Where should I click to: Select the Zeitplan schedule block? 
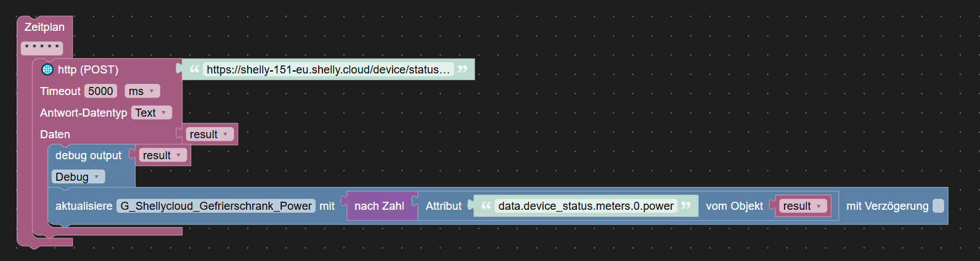click(44, 27)
